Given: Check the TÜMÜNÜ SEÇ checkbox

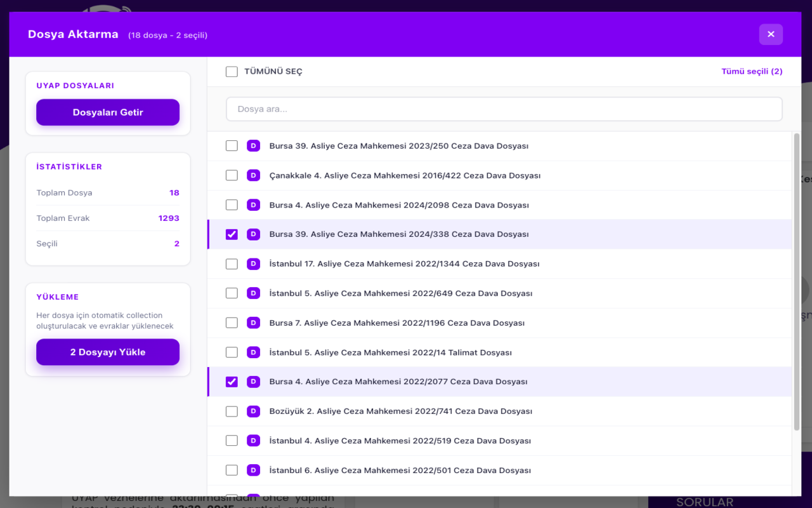Looking at the screenshot, I should point(232,72).
